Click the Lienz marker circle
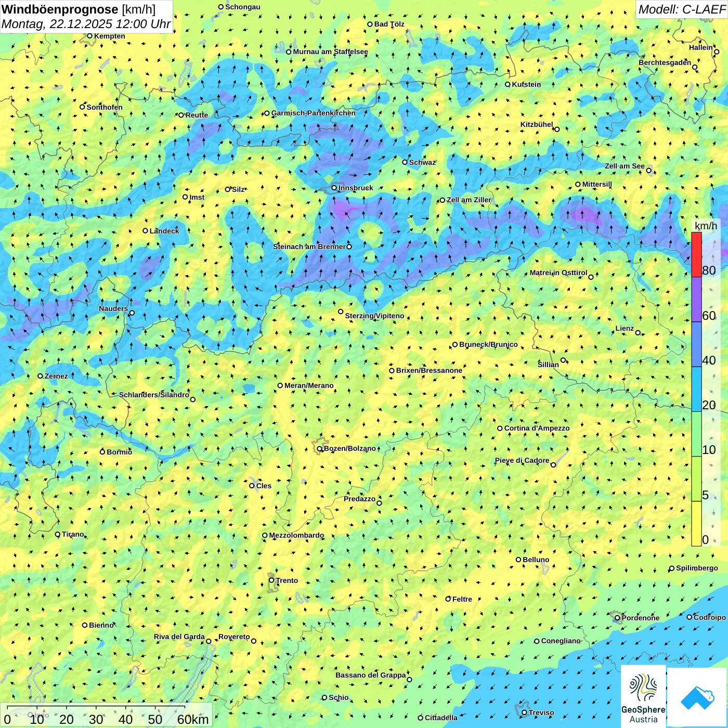 [x=638, y=333]
